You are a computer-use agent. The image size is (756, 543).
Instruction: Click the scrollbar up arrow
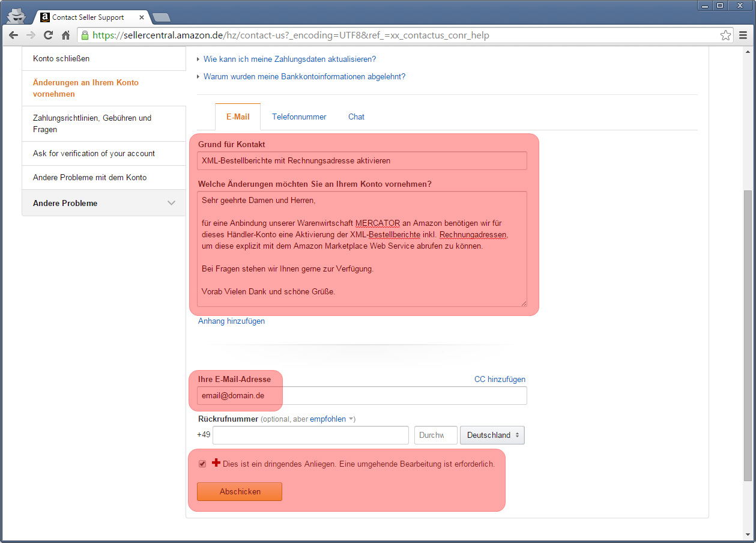pos(748,50)
